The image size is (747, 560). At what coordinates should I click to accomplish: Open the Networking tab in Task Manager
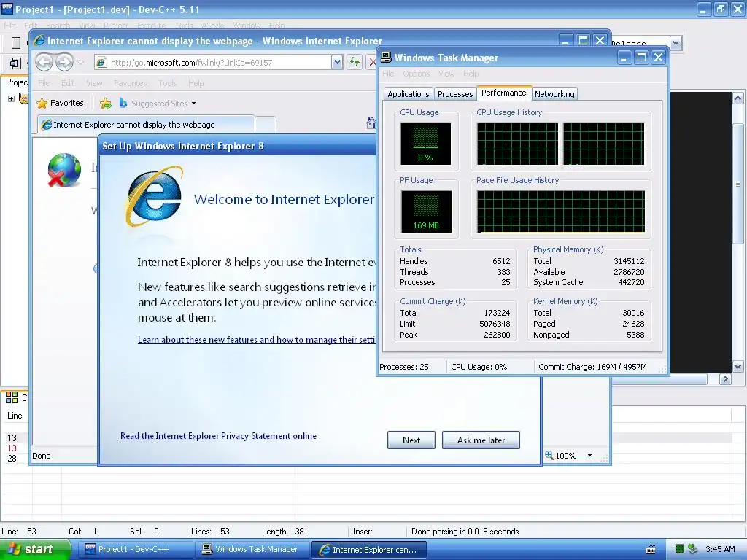click(554, 94)
